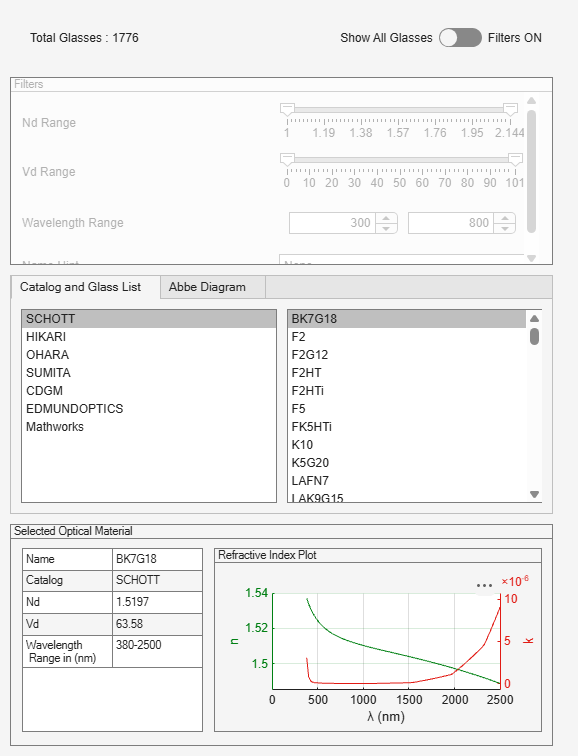This screenshot has height=756, width=578.
Task: Click the Vd Range lower slider handle
Action: (x=287, y=160)
